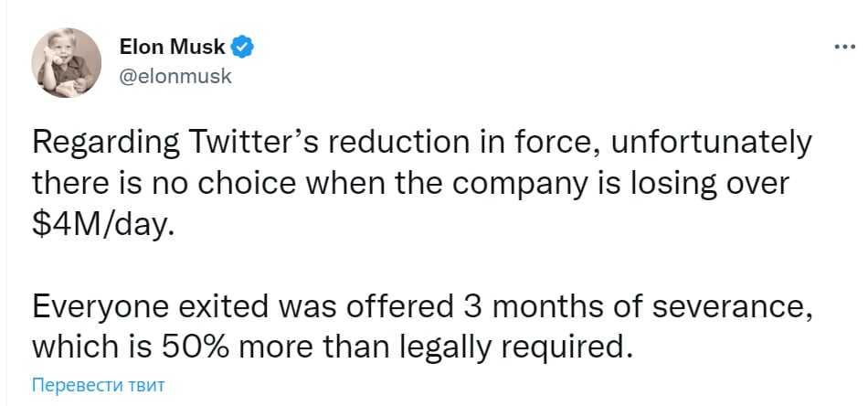Click the $4M/day text
The image size is (868, 406).
click(101, 227)
